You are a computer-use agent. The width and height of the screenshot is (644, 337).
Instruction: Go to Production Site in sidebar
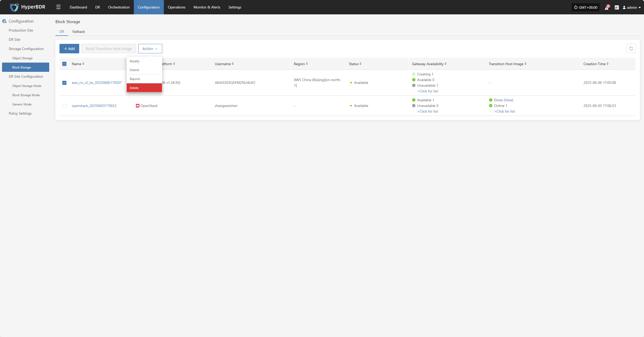(x=21, y=30)
